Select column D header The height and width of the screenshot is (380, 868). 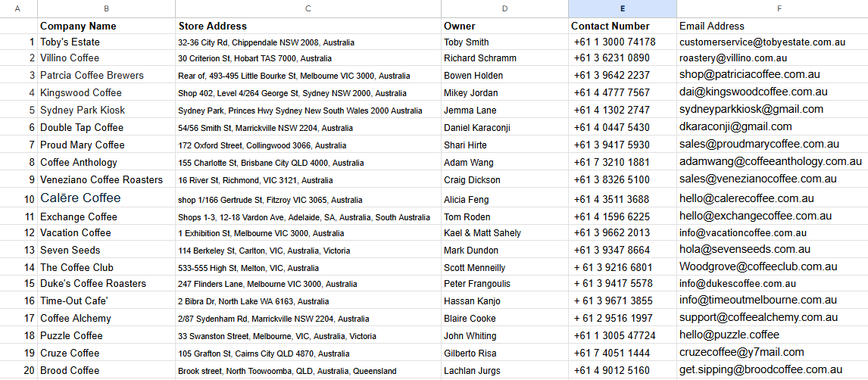505,8
